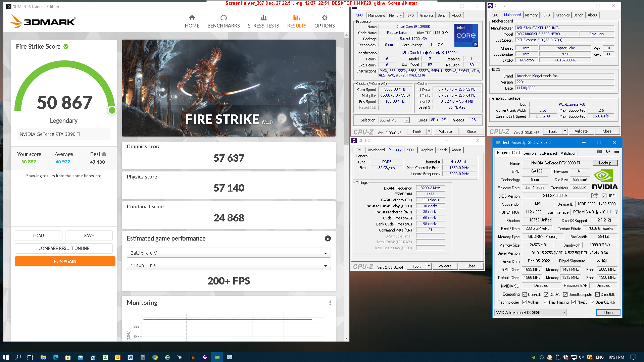
Task: Toggle the Vulkan checkbox in GPU-Z
Action: click(x=525, y=302)
